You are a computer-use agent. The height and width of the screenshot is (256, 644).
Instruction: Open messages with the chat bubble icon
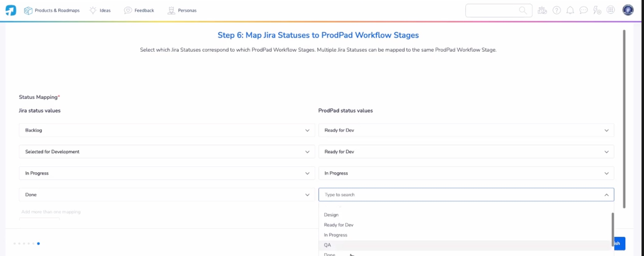pos(584,10)
